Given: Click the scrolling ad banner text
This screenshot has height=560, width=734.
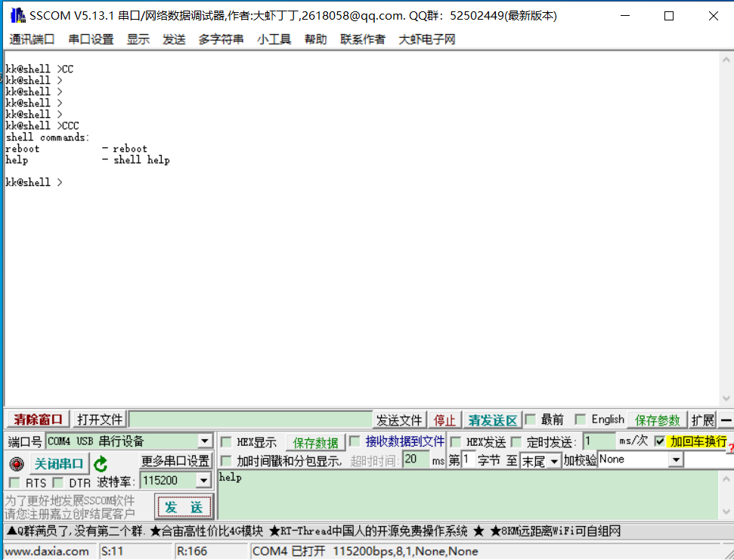Looking at the screenshot, I should tap(313, 531).
